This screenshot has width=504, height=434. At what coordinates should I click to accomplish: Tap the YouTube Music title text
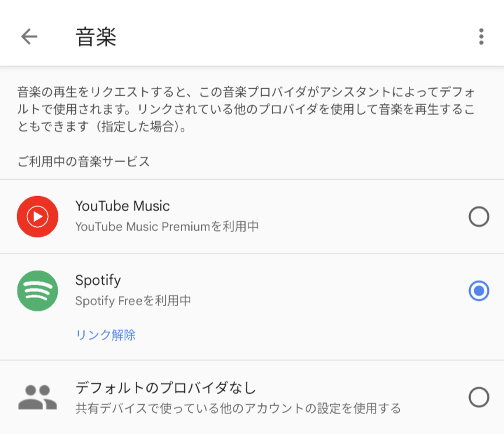(123, 206)
